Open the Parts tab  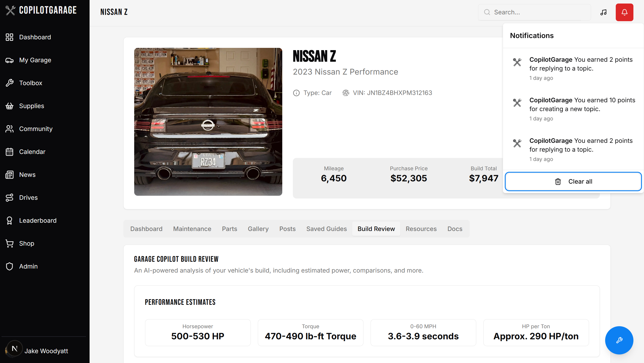point(229,229)
